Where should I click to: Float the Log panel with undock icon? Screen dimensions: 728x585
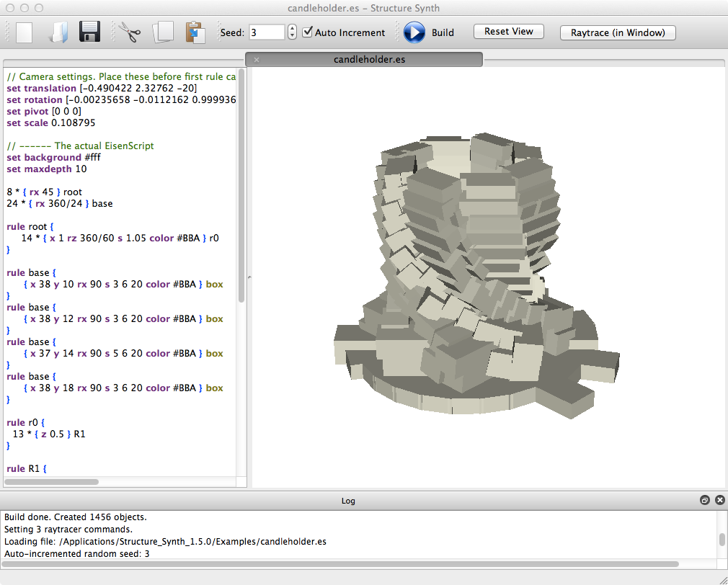705,500
